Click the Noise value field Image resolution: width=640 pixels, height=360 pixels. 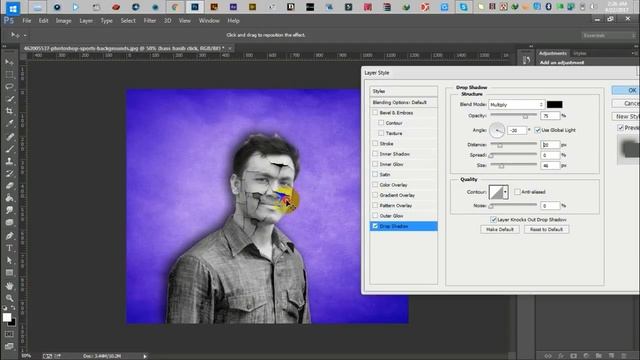(550, 205)
